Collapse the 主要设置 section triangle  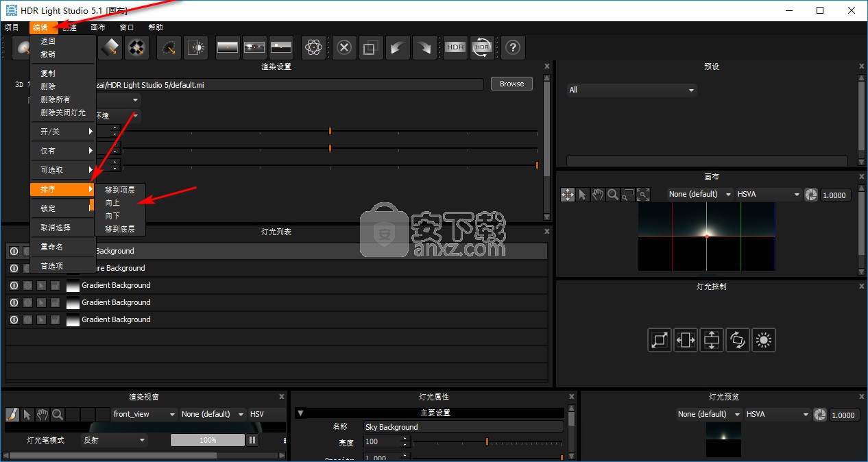click(x=301, y=413)
